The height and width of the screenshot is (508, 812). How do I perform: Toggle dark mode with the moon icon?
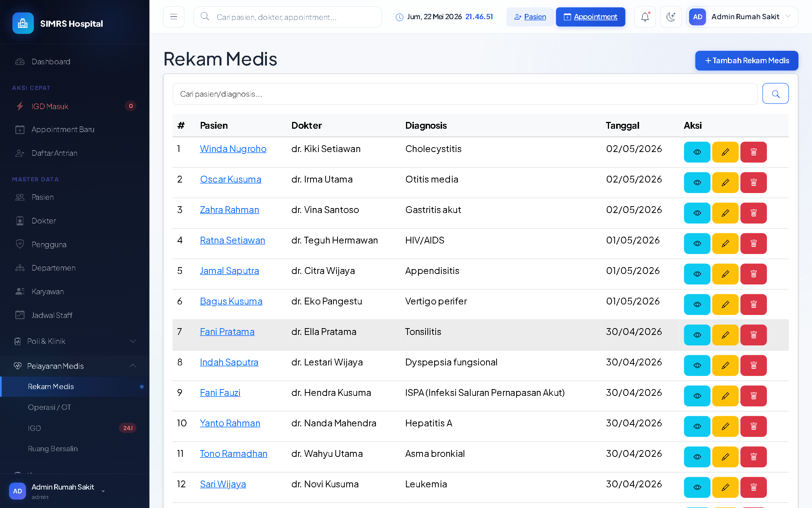671,17
